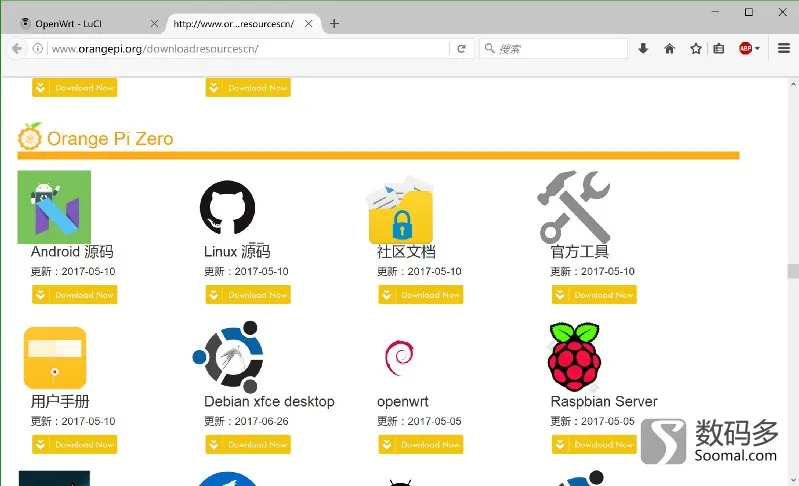Select the www.orangepi.org resources tab
The width and height of the screenshot is (799, 486).
click(244, 23)
